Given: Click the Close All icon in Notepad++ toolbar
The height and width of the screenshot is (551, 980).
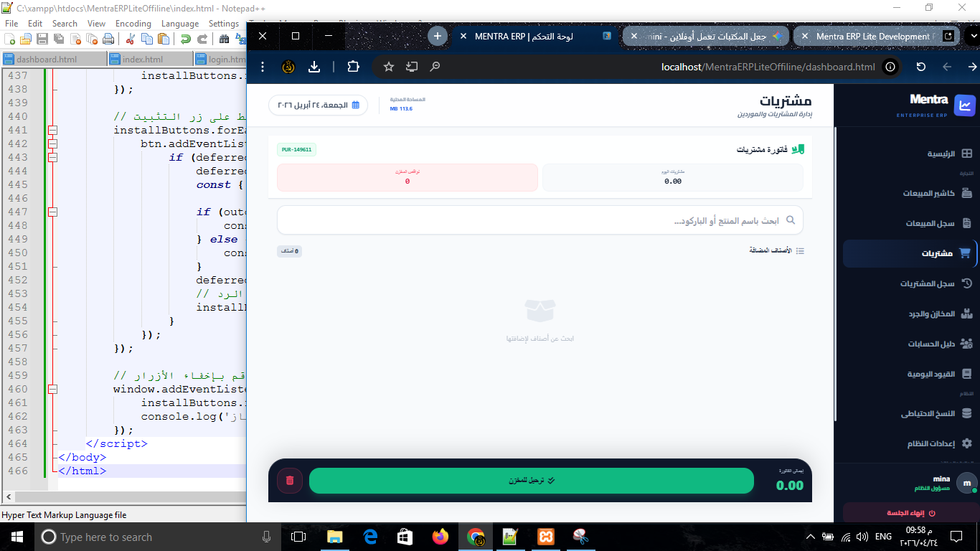Looking at the screenshot, I should (90, 39).
